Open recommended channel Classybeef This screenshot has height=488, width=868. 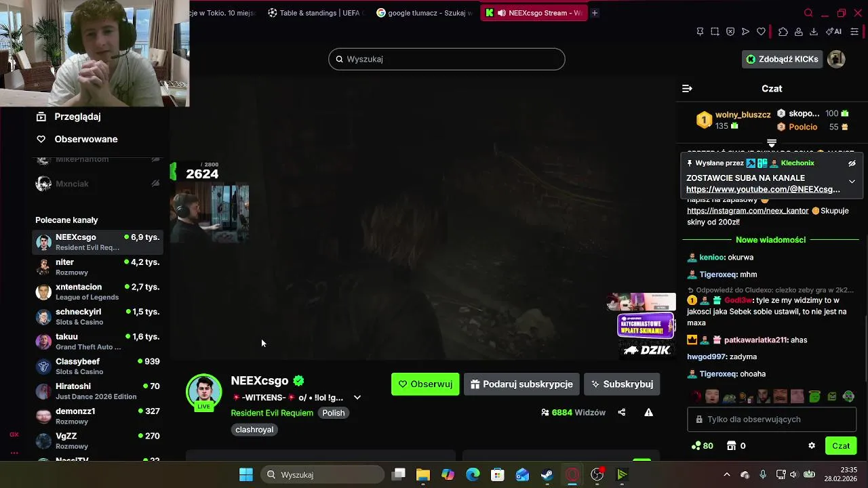pos(98,367)
